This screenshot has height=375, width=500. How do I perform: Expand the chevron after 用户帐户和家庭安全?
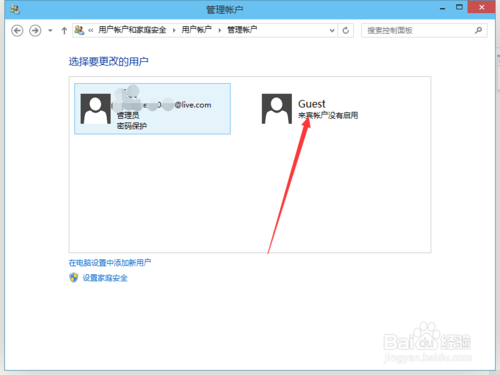click(174, 30)
